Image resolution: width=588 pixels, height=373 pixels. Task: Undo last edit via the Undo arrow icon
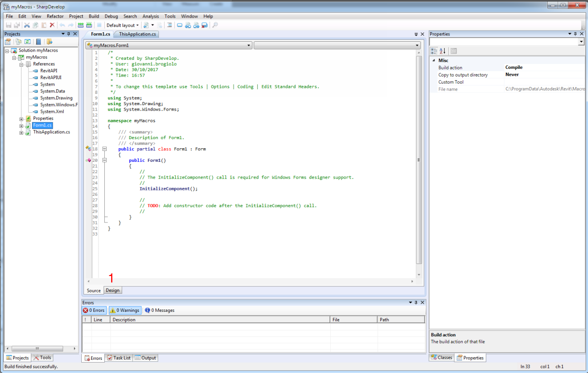[62, 25]
